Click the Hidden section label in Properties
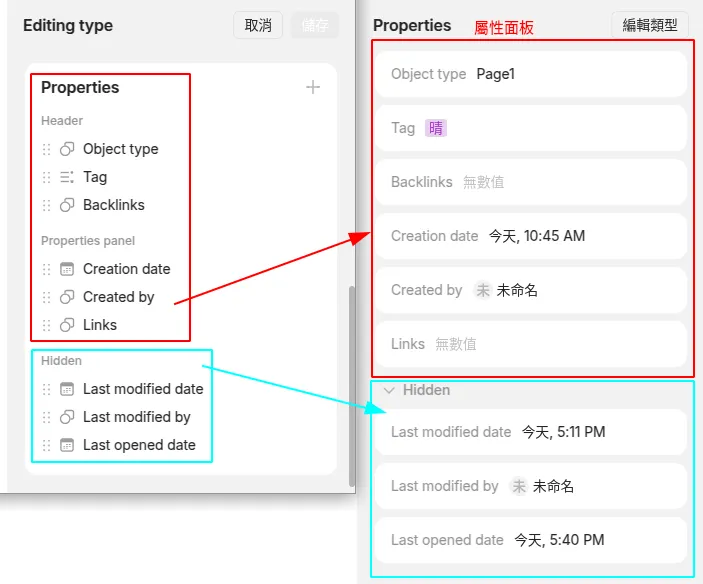This screenshot has height=584, width=703. (x=426, y=390)
